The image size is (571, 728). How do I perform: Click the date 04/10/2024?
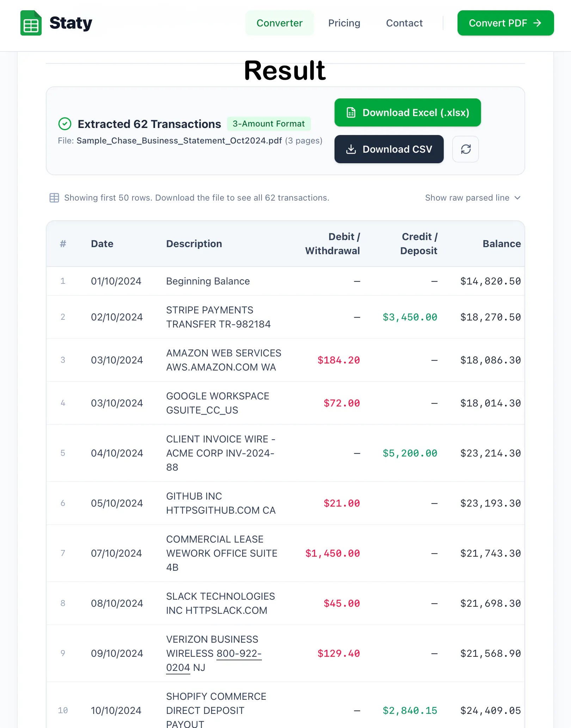point(117,453)
